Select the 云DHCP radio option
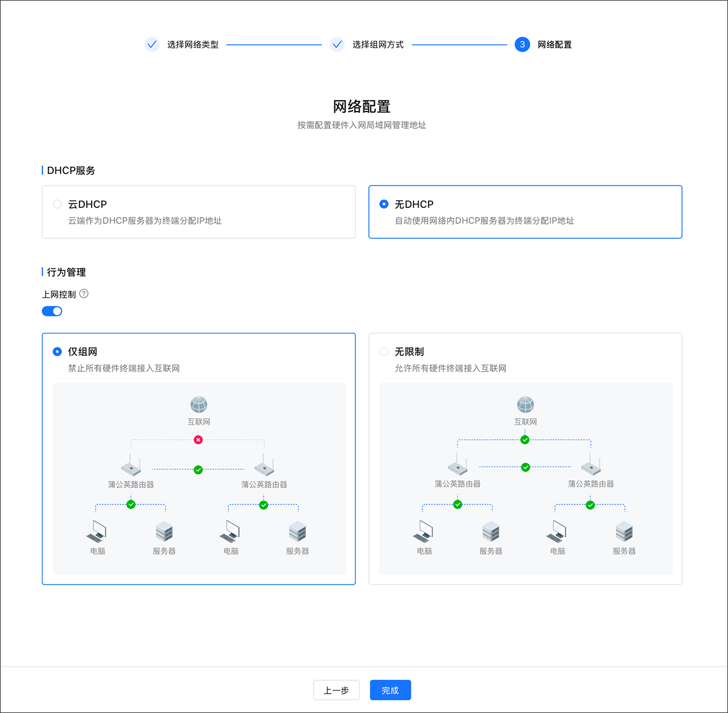Viewport: 728px width, 713px height. 58,204
